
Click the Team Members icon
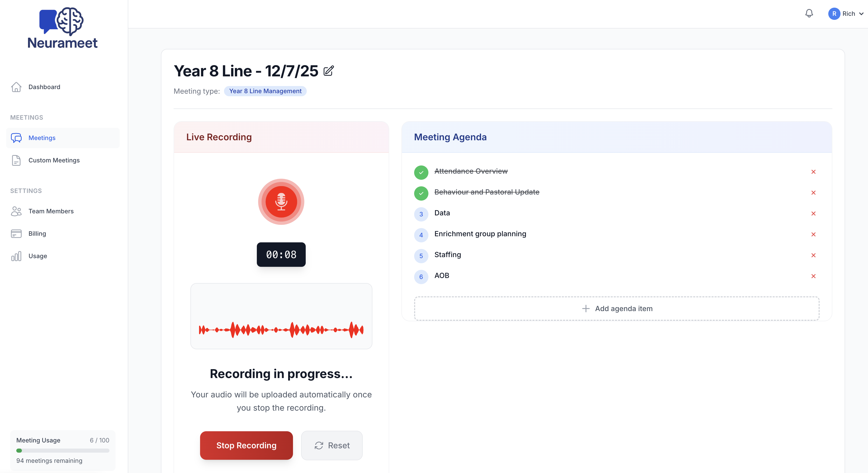point(17,211)
